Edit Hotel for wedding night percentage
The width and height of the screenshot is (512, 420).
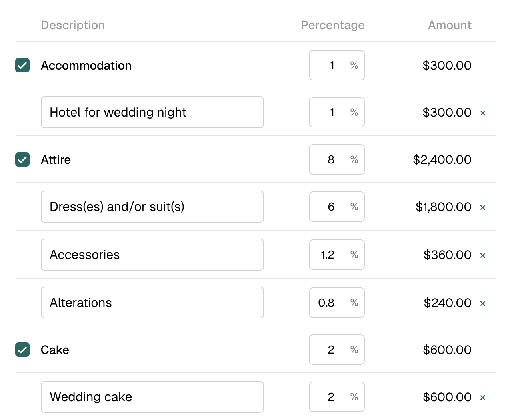(x=336, y=112)
